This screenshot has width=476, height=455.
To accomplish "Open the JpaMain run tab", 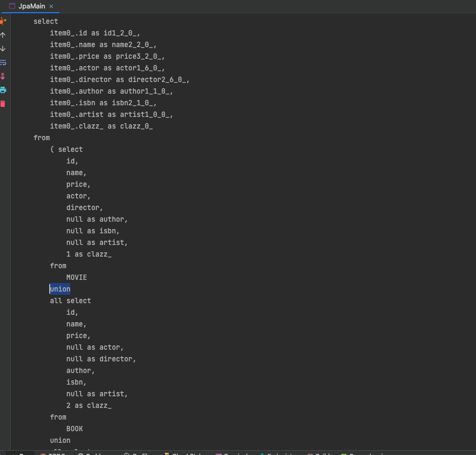I will (x=31, y=6).
